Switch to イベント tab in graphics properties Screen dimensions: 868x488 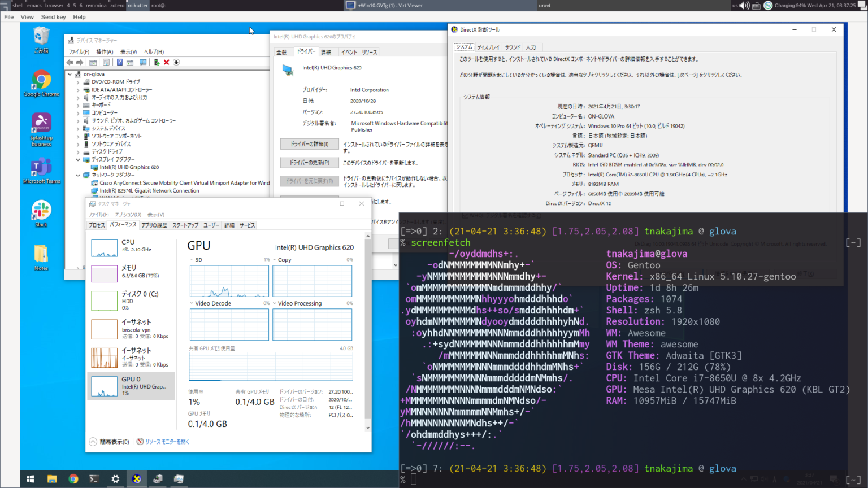point(349,52)
